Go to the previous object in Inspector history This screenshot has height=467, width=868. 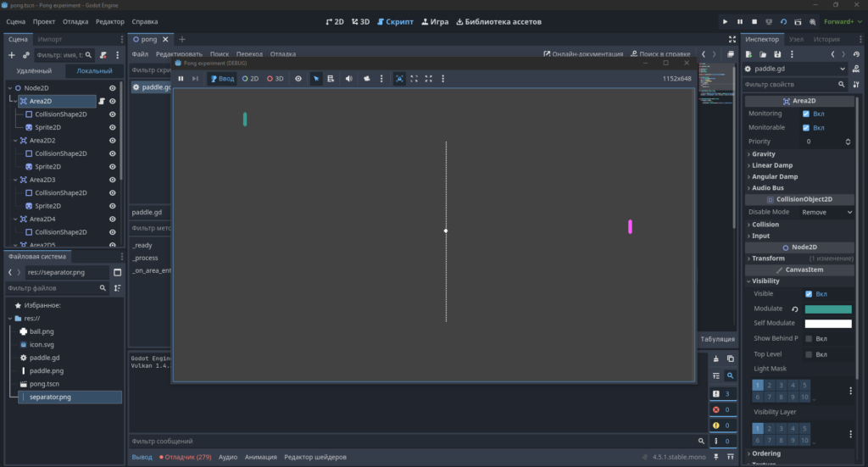pyautogui.click(x=832, y=54)
